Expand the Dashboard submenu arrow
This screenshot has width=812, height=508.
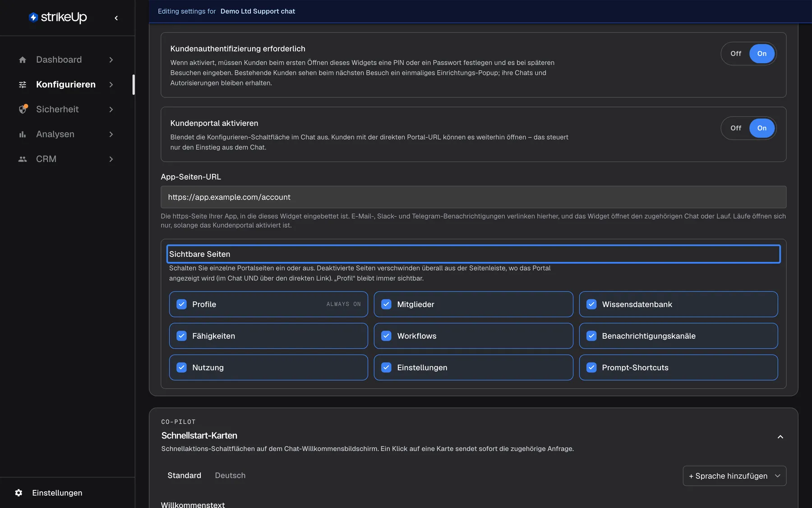tap(111, 60)
